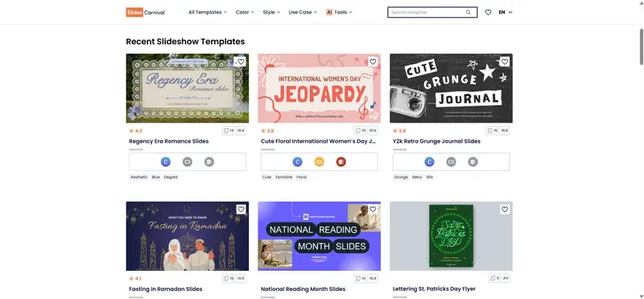Open the SlidesCarnival home logo
Viewport: 644px width, 299px height.
pos(146,12)
